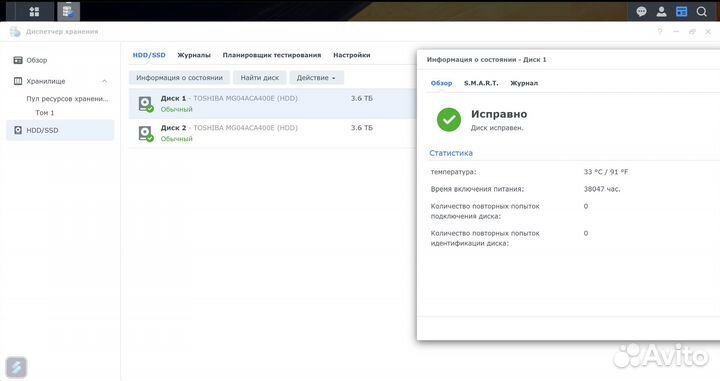The width and height of the screenshot is (720, 381).
Task: Open the user account options icon
Action: tap(661, 11)
